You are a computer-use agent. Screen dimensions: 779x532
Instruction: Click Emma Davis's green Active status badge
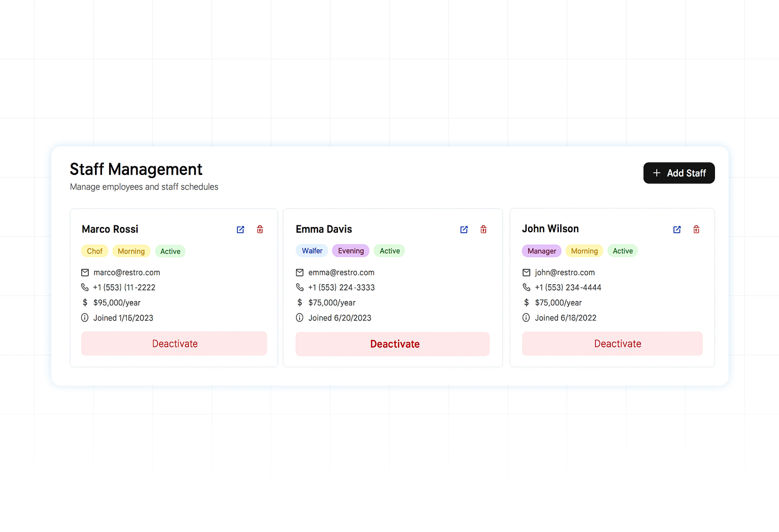click(x=389, y=251)
